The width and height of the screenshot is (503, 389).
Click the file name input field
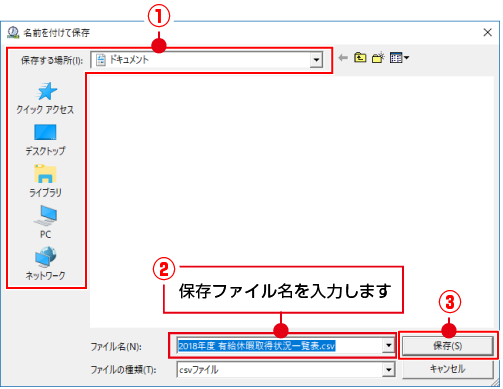[x=280, y=346]
